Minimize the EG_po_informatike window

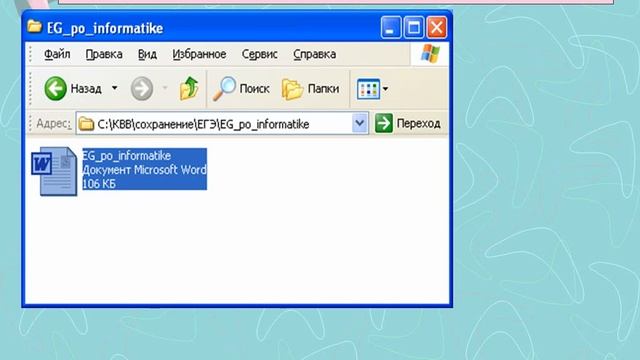pos(391,28)
